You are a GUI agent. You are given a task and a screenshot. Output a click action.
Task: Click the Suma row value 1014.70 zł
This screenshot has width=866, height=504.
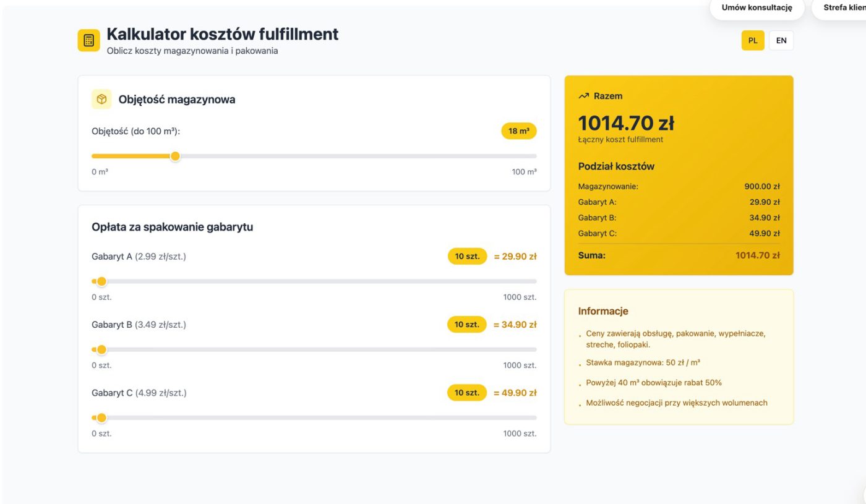pyautogui.click(x=757, y=255)
